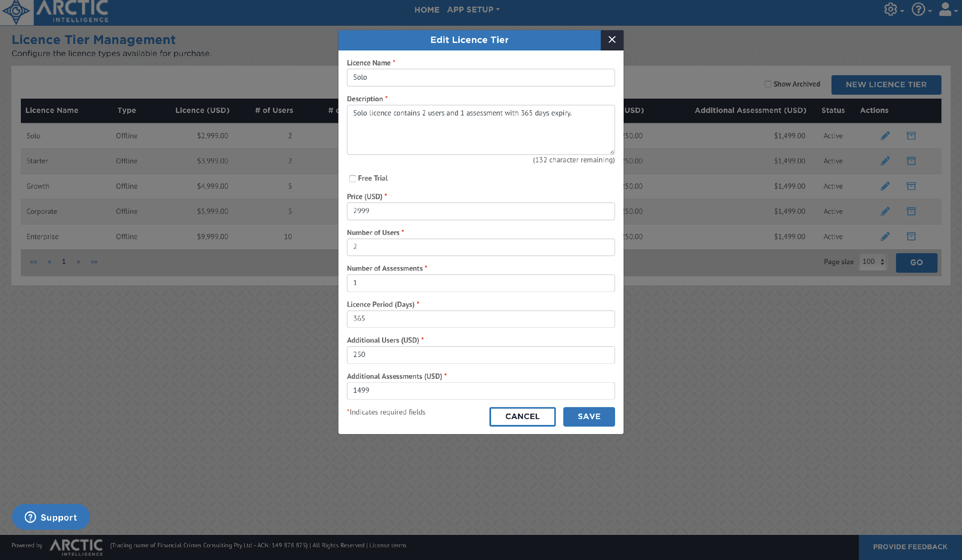Click the Arctic Intelligence compass logo
The width and height of the screenshot is (962, 560).
[16, 12]
